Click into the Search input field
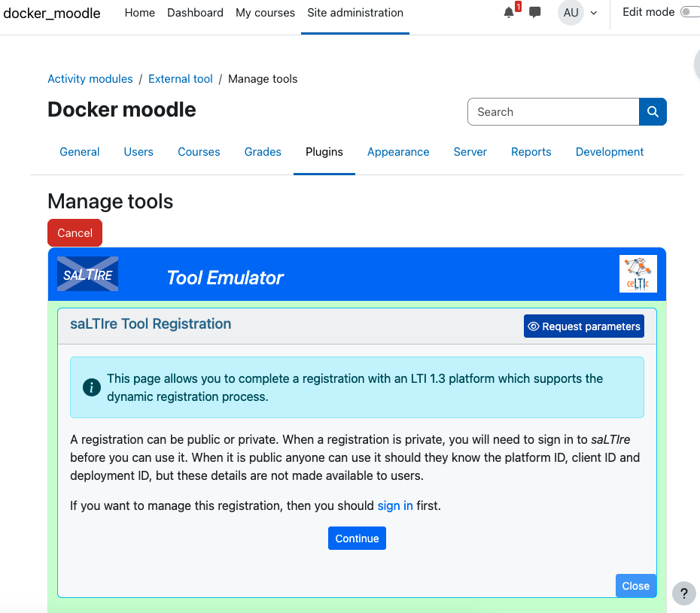Viewport: 700px width, 613px height. tap(553, 111)
